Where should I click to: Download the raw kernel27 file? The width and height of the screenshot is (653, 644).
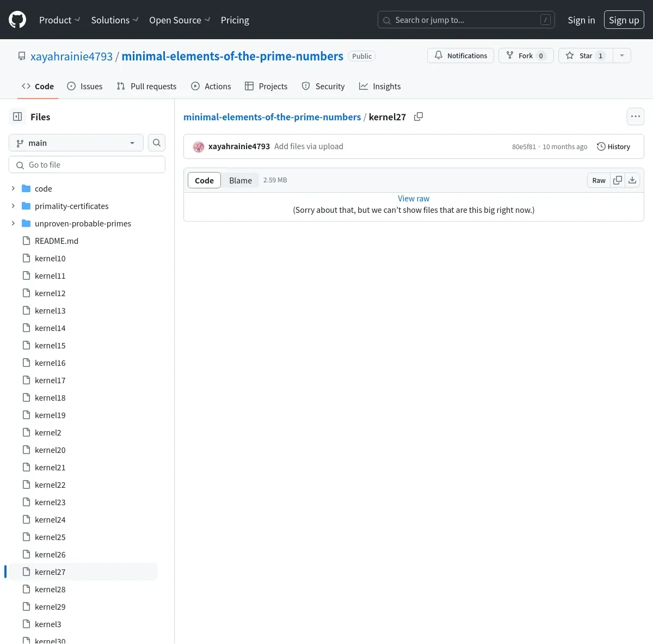pyautogui.click(x=632, y=180)
